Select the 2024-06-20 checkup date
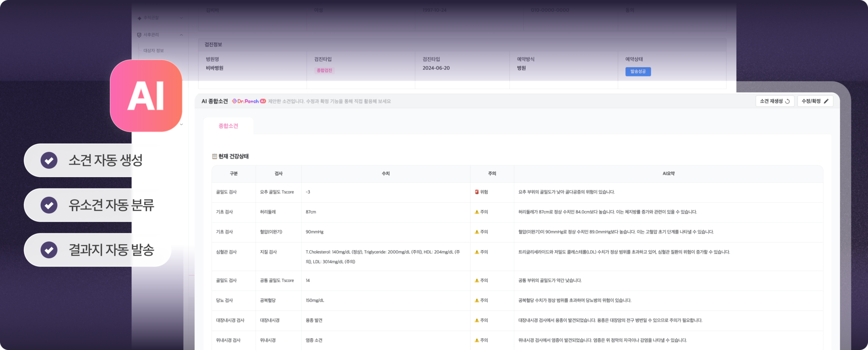This screenshot has height=350, width=868. [x=436, y=68]
